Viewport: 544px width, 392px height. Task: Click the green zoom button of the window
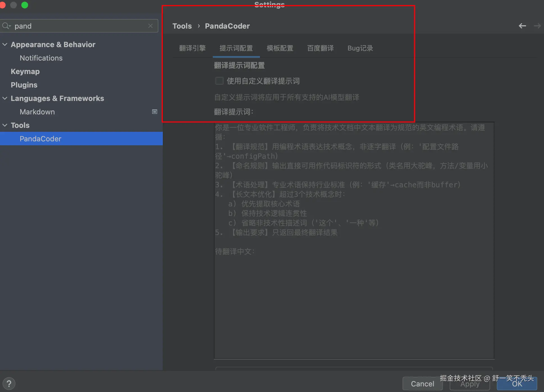(25, 5)
